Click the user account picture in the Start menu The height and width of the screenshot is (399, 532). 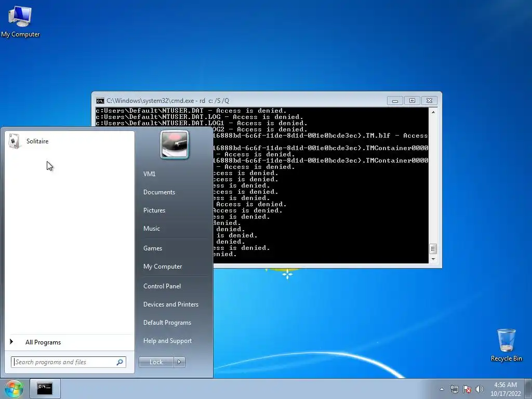175,145
